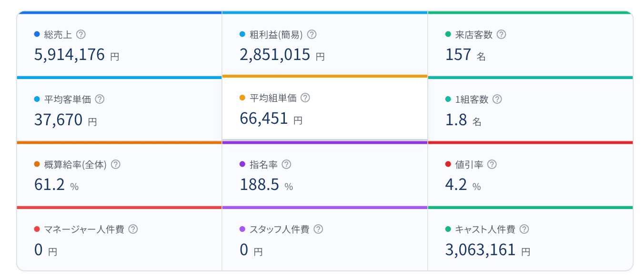Click the question mark beside 来店客数
The image size is (644, 279).
pyautogui.click(x=501, y=34)
